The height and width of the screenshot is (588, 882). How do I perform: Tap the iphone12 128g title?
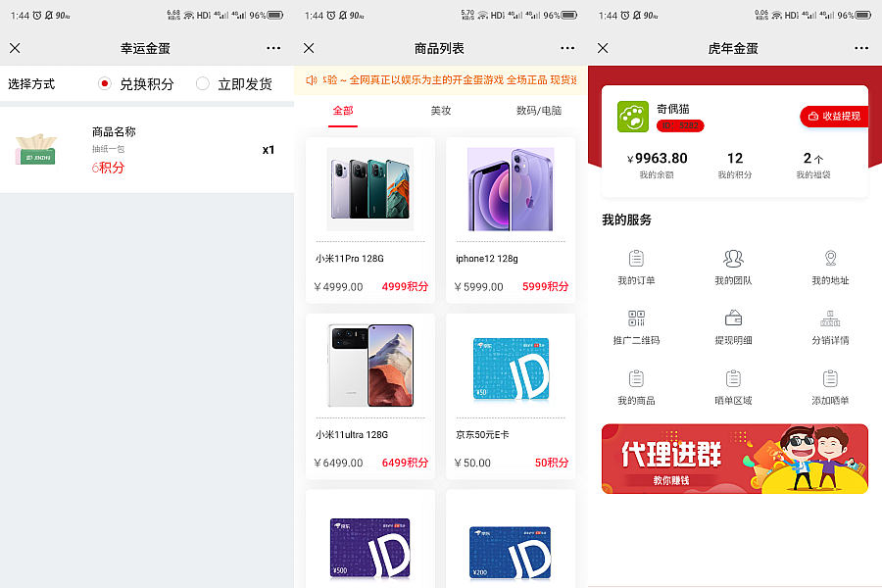pyautogui.click(x=486, y=259)
